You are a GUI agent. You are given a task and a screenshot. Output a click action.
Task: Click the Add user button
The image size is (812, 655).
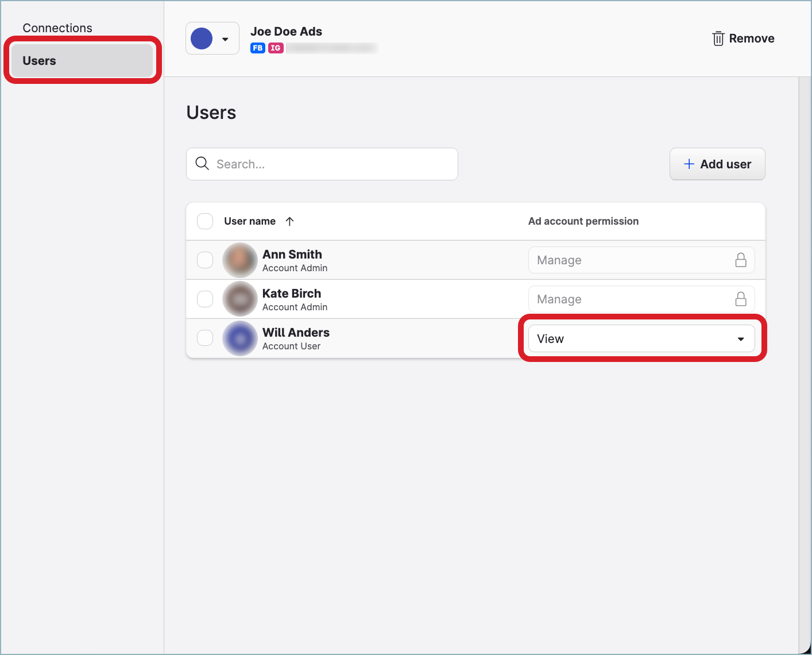[x=717, y=164]
